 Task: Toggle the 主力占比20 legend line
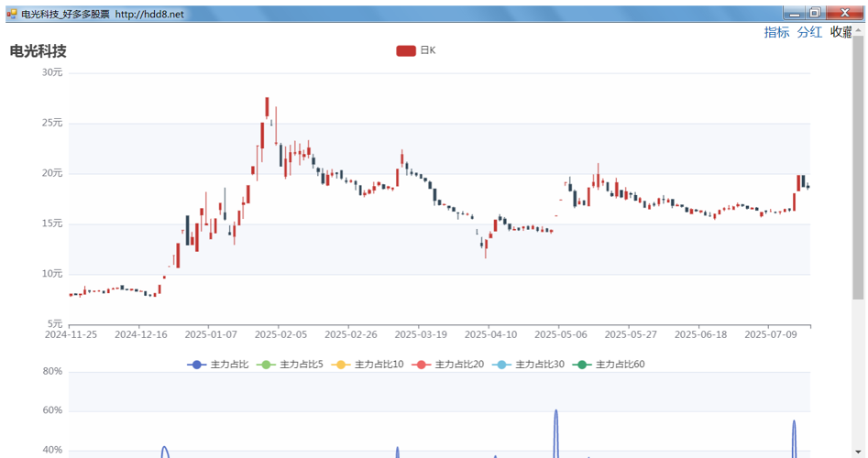pyautogui.click(x=448, y=365)
